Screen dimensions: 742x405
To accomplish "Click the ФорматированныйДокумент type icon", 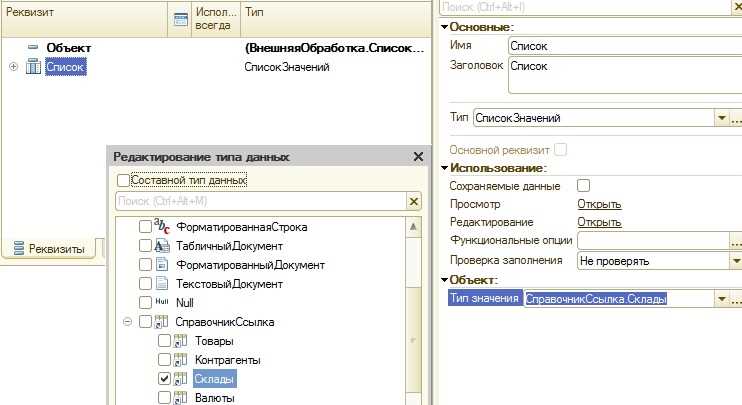I will 161,264.
